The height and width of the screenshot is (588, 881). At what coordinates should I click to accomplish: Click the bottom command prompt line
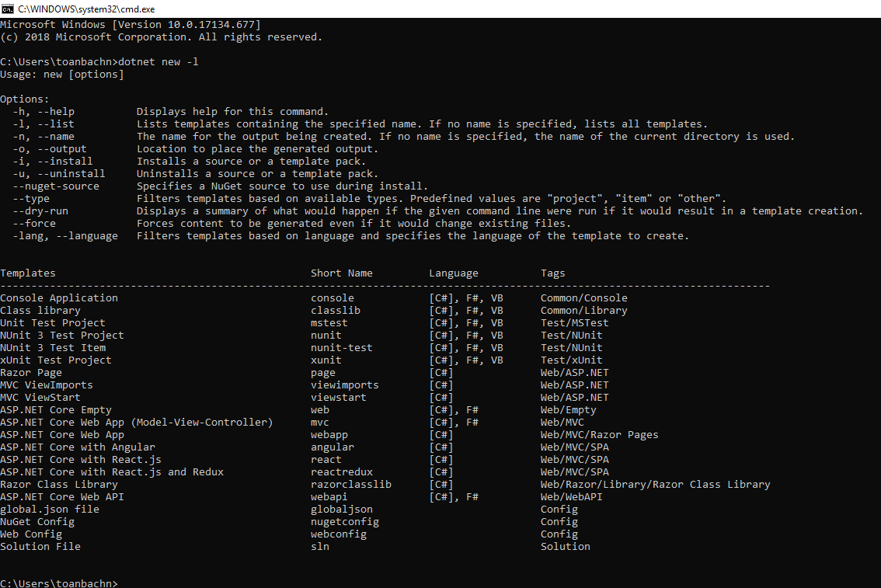[x=59, y=583]
